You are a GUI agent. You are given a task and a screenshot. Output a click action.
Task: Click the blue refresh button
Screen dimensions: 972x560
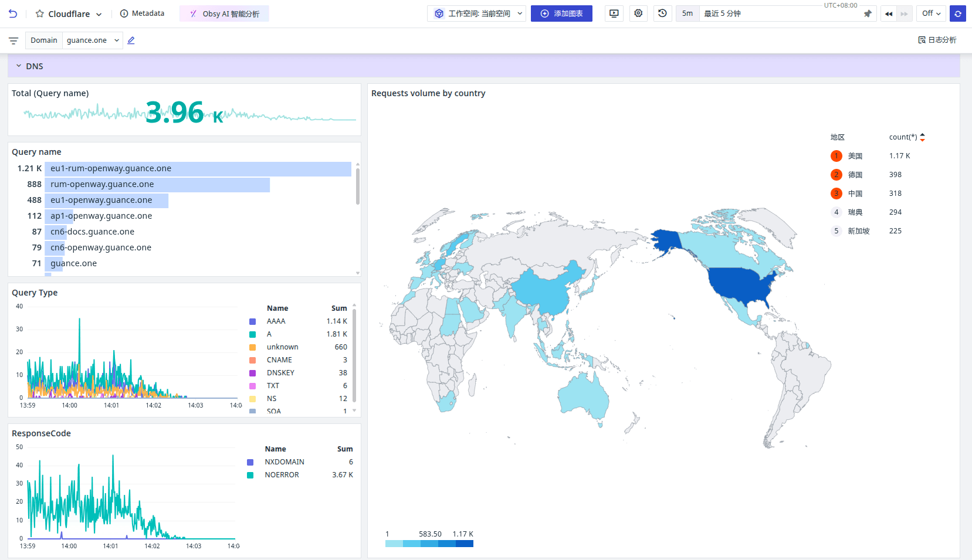pos(958,13)
